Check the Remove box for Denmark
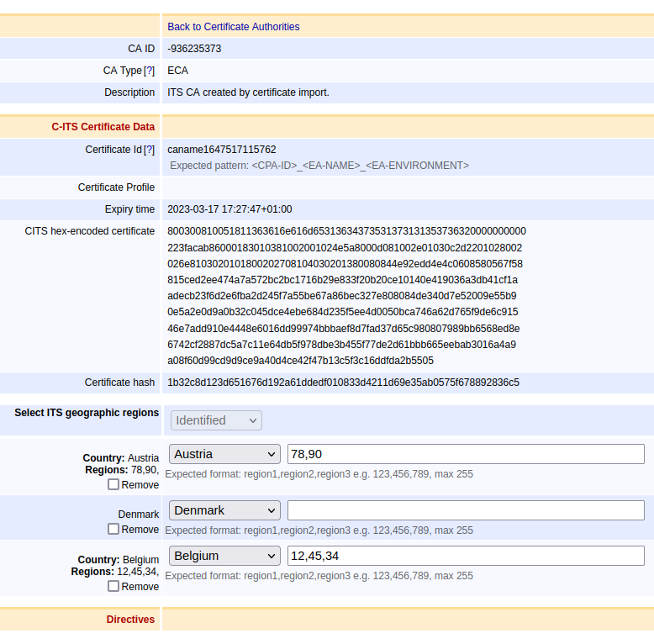Viewport: 654px width, 644px height. tap(113, 529)
